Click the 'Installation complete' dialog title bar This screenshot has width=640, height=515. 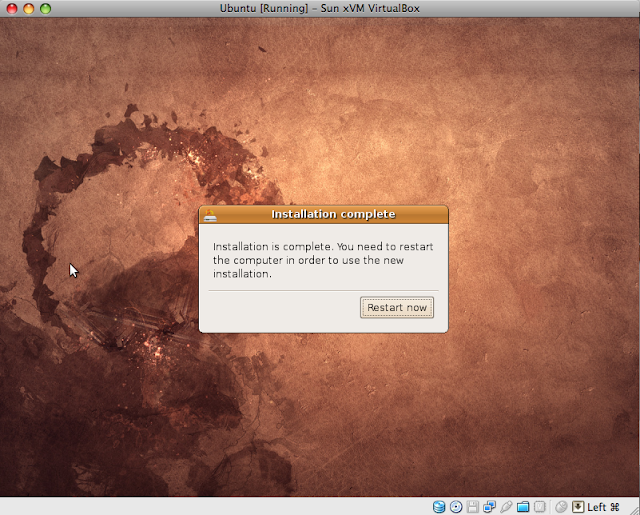pyautogui.click(x=323, y=215)
